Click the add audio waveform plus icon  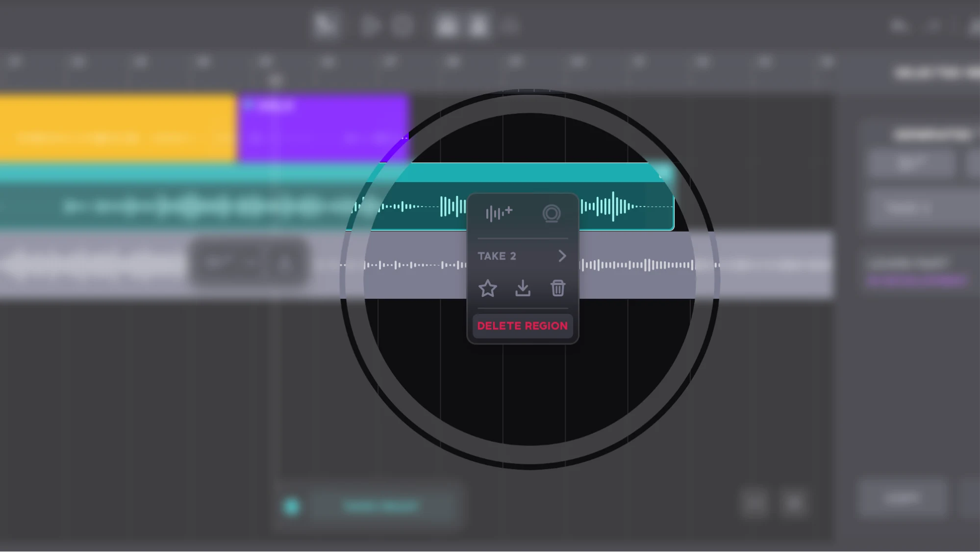pos(499,213)
